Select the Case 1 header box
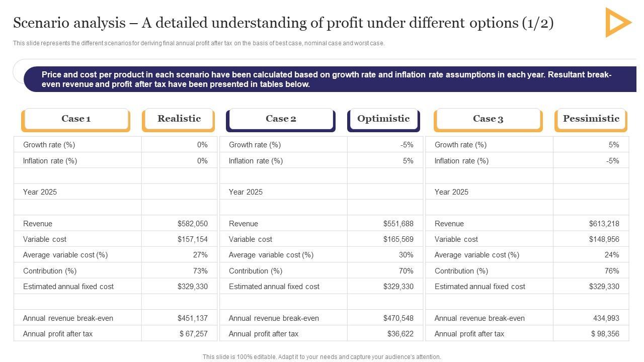Screen dimensions: 644x362 75,119
